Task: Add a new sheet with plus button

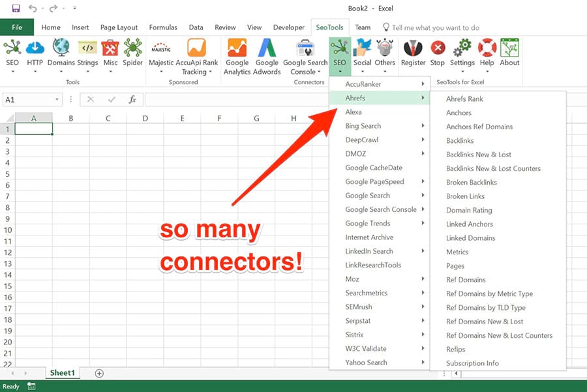Action: (99, 373)
